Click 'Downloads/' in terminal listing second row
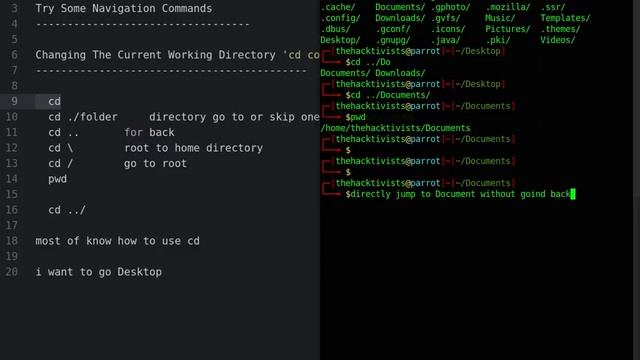Image resolution: width=640 pixels, height=360 pixels. click(x=400, y=18)
